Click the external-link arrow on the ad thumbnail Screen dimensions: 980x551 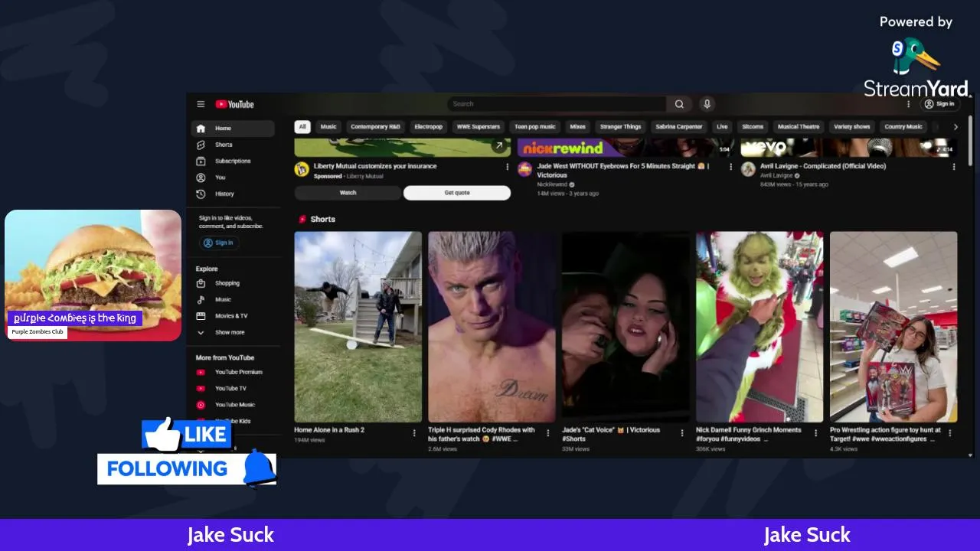[x=499, y=146]
